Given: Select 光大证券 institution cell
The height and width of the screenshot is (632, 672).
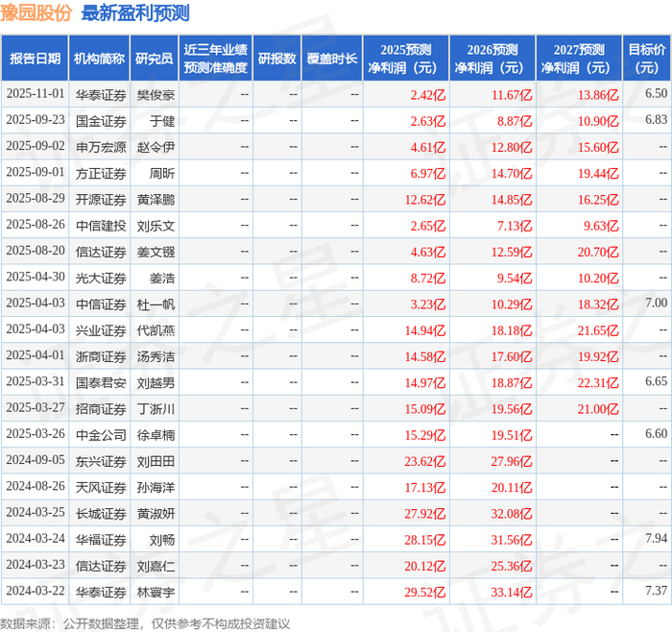Looking at the screenshot, I should pos(101,278).
